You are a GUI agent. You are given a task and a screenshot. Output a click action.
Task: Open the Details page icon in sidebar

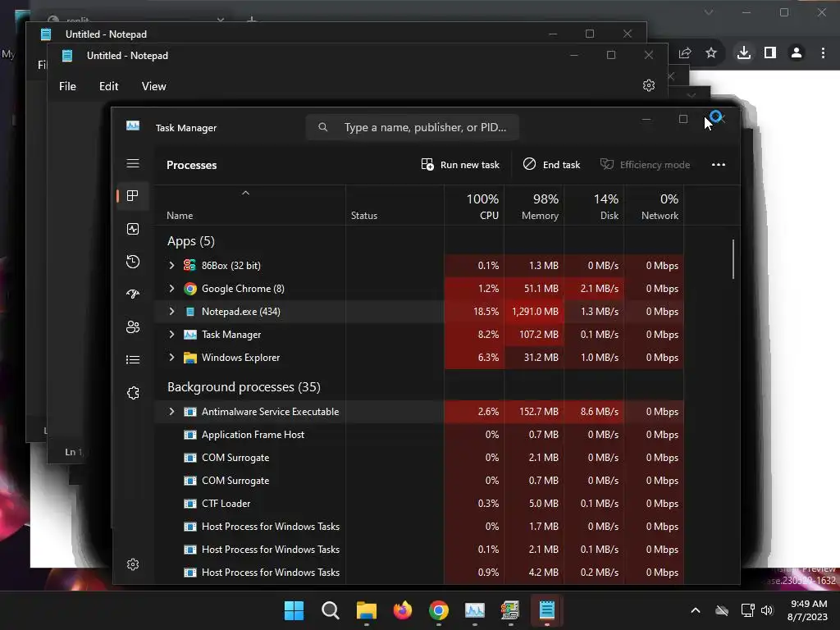coord(133,360)
